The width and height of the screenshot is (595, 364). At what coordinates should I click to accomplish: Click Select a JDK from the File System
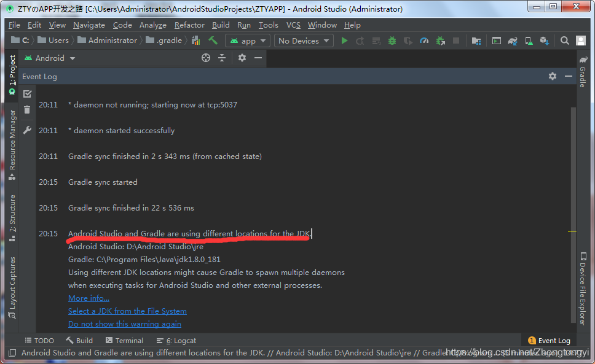tap(127, 311)
